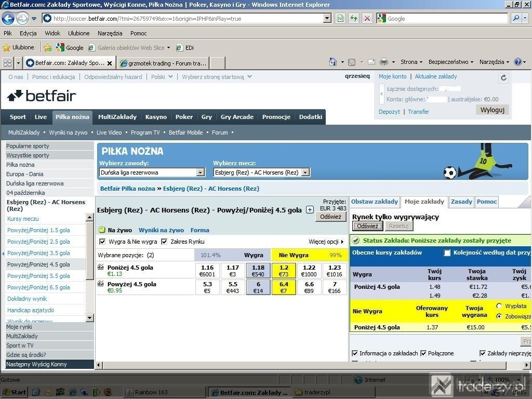The height and width of the screenshot is (399, 532).
Task: Click the Depozyt link
Action: click(x=389, y=112)
